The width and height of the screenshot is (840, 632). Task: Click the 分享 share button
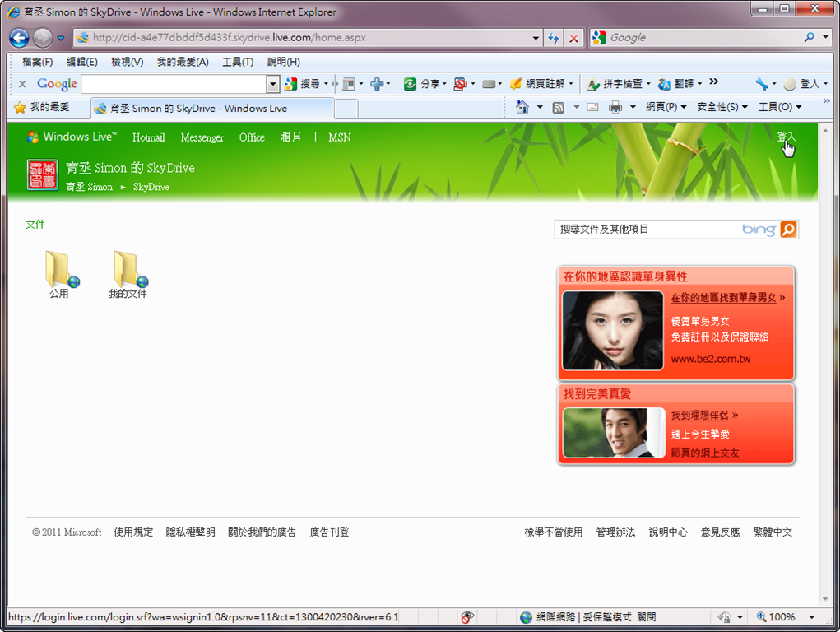click(x=425, y=84)
